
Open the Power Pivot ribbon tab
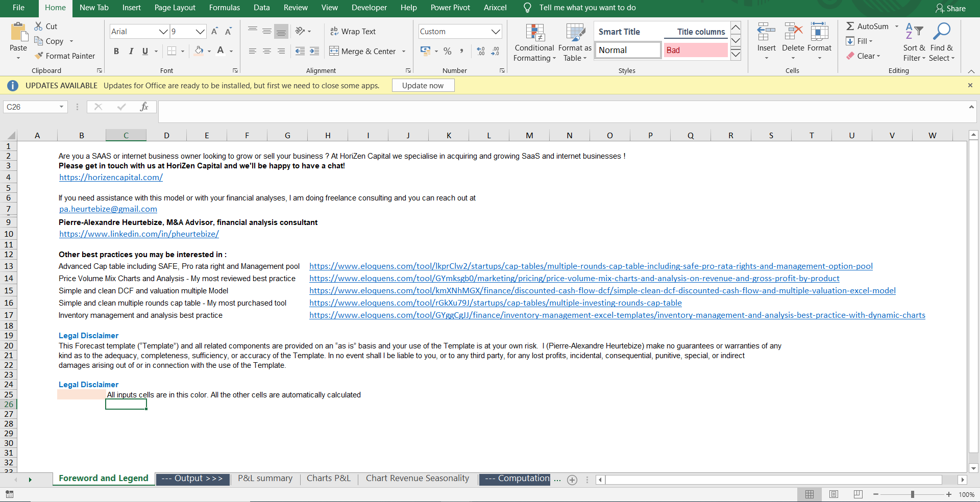(450, 8)
